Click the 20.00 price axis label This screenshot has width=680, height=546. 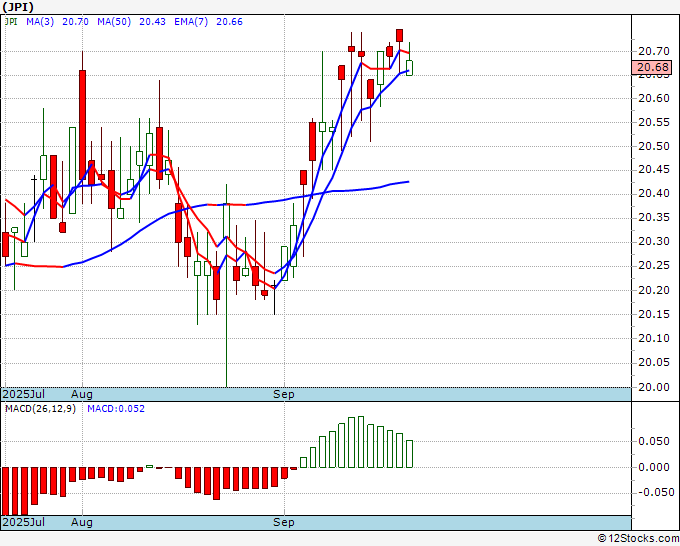tap(654, 387)
